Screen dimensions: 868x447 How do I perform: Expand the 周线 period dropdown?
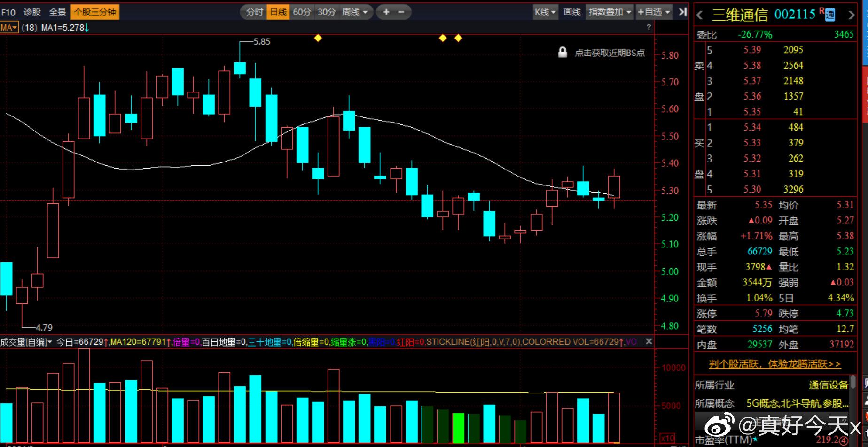355,12
